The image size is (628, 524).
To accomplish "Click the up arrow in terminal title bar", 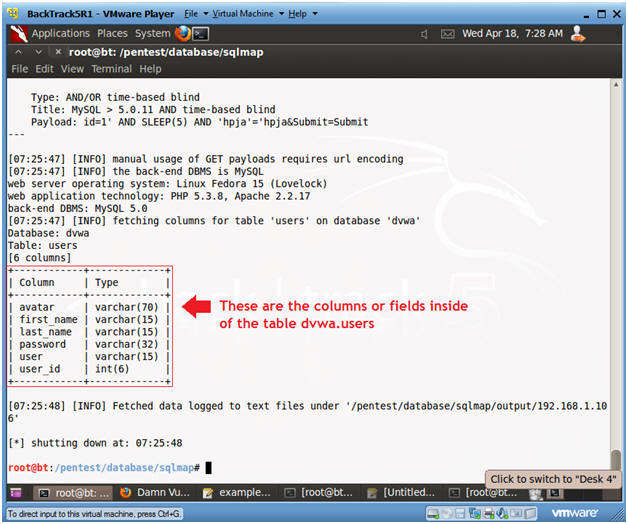I will (18, 52).
